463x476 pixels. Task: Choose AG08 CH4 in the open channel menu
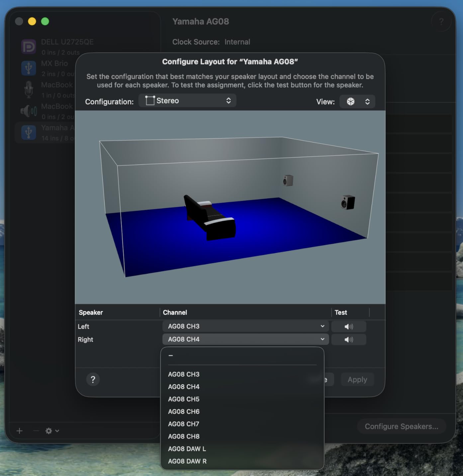(242, 387)
